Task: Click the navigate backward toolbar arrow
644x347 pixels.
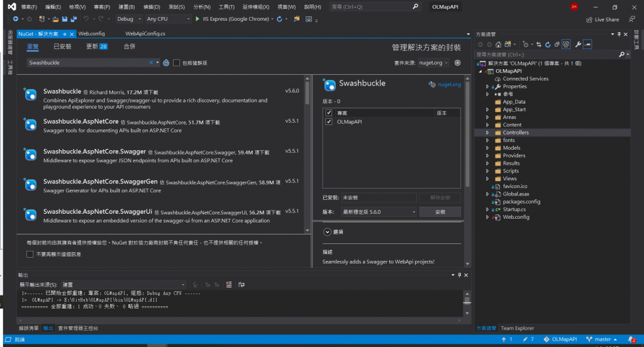Action: click(x=16, y=19)
